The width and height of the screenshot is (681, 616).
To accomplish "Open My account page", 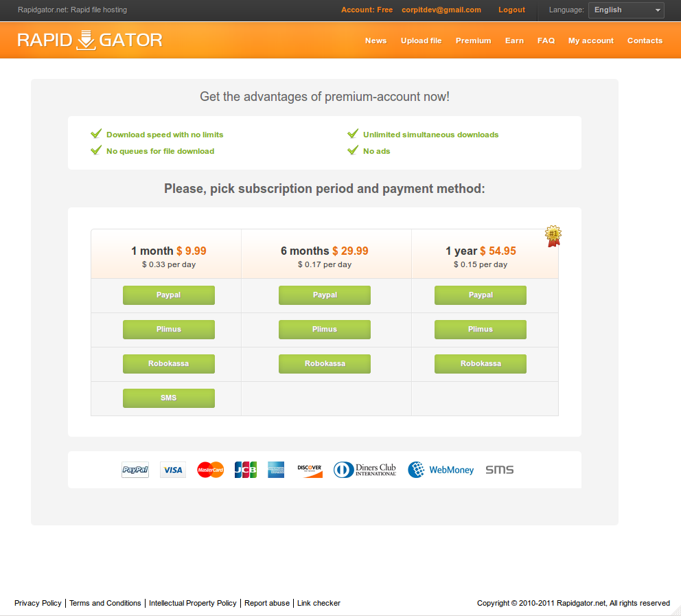I will point(590,41).
